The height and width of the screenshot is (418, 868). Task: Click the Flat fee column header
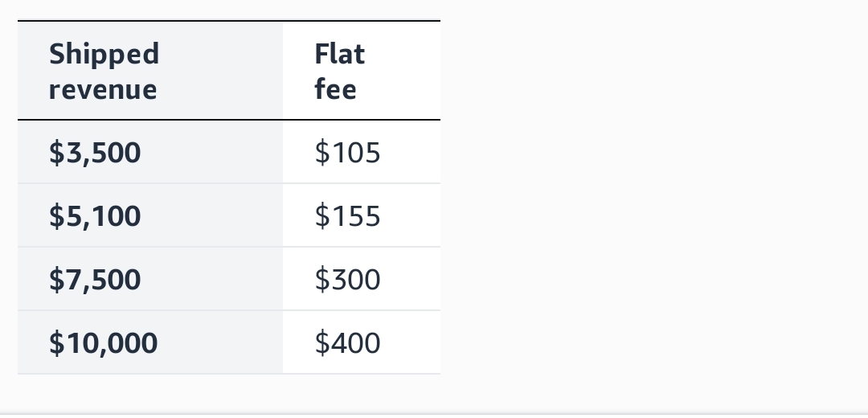coord(362,71)
